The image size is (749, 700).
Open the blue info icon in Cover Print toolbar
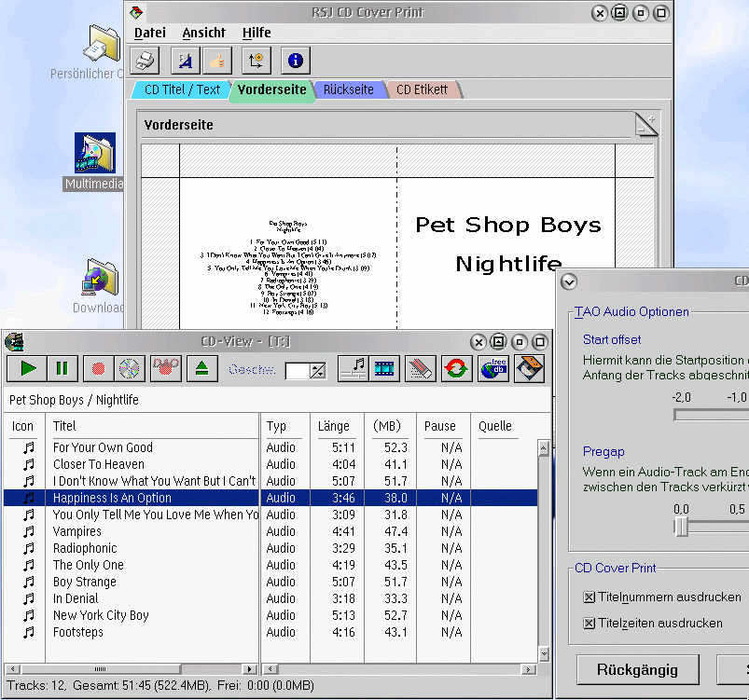(x=295, y=61)
